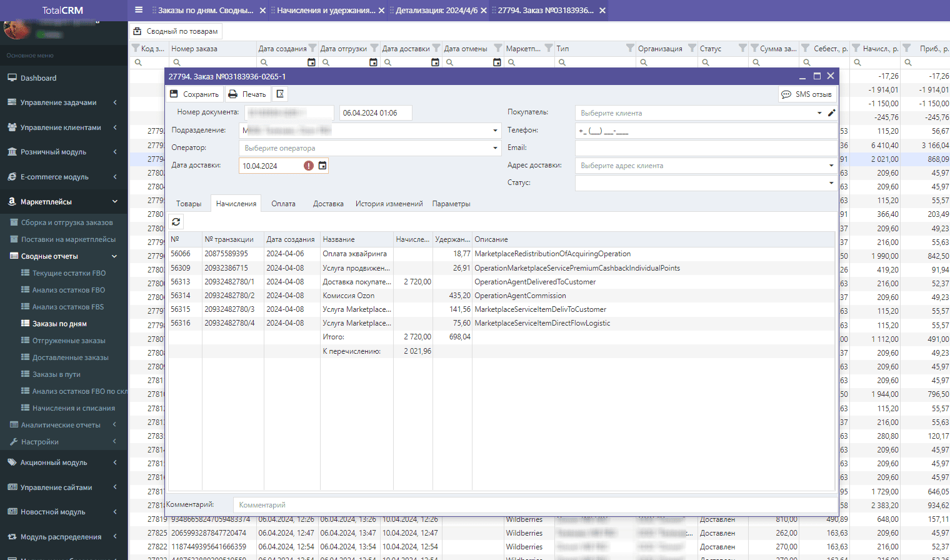Image resolution: width=950 pixels, height=560 pixels.
Task: Click the Сохранить button
Action: point(196,94)
